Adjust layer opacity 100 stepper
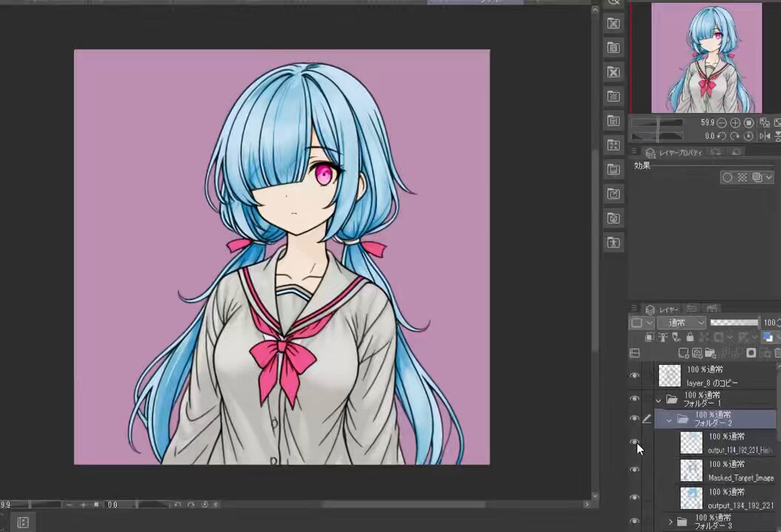 pyautogui.click(x=778, y=322)
